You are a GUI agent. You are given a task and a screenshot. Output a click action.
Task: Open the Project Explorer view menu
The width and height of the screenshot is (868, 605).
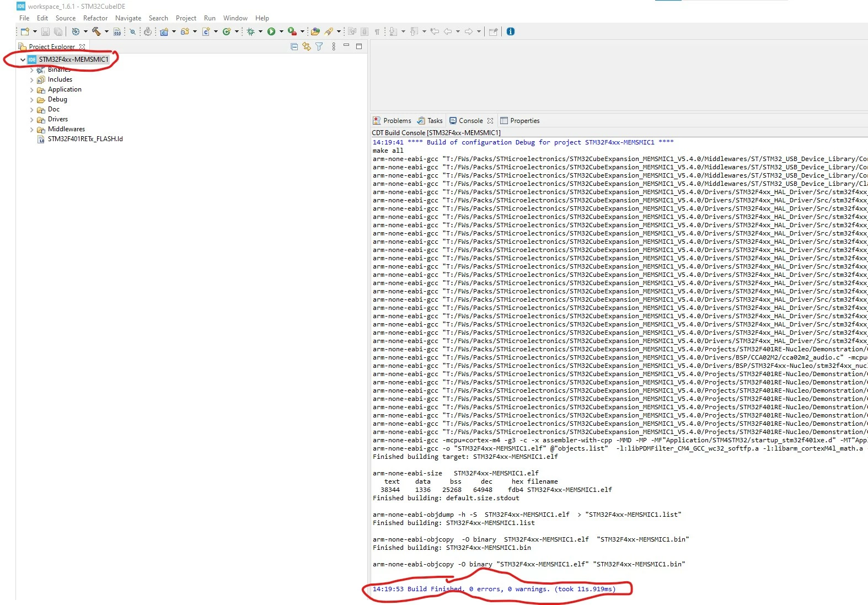click(x=334, y=47)
